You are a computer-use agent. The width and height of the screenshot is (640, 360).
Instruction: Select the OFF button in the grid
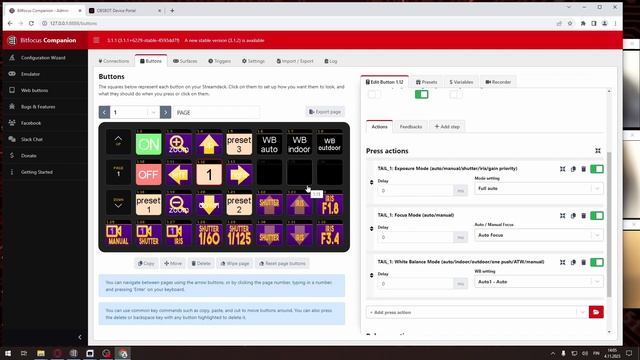[149, 174]
